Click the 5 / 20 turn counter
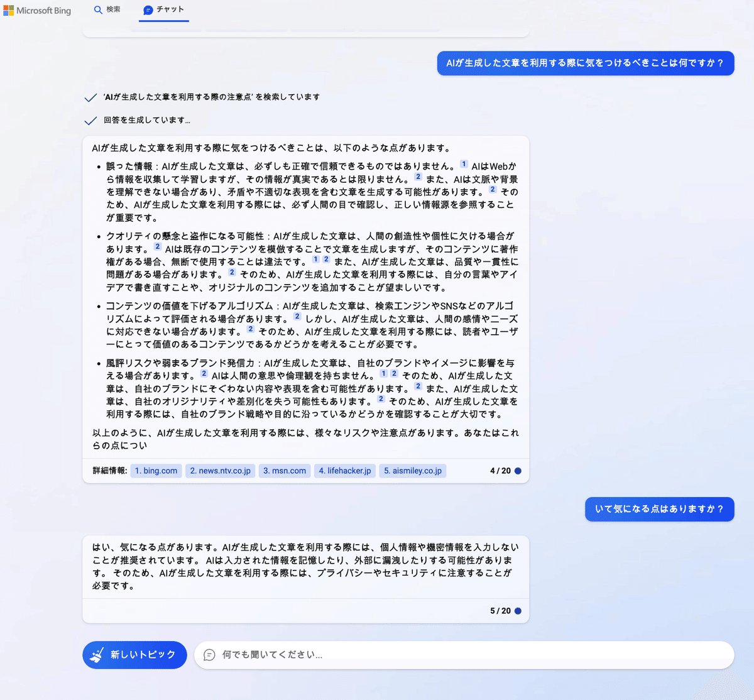 [500, 611]
